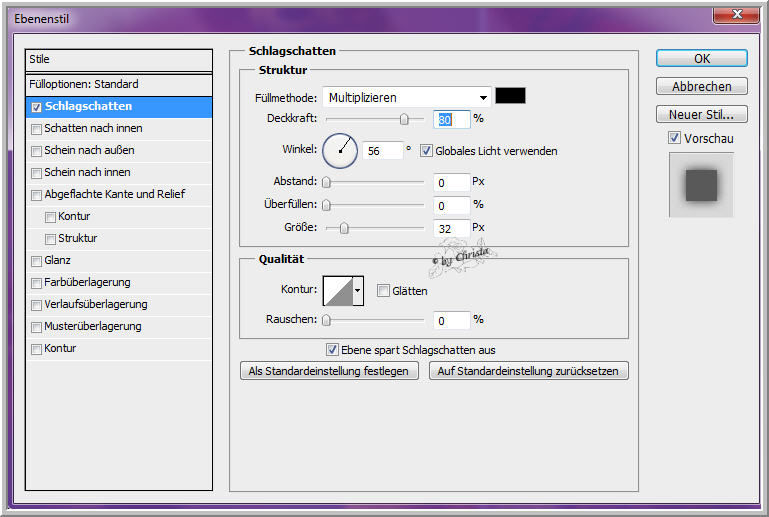Click the Überfüllen slider handle
This screenshot has height=517, width=769.
point(326,205)
